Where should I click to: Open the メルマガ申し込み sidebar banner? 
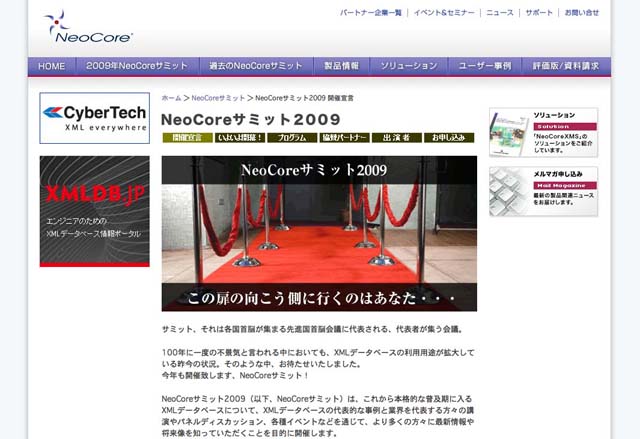[544, 191]
